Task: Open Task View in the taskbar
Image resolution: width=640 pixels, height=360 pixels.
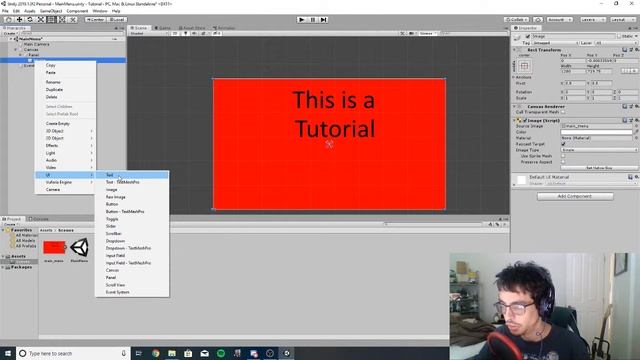Action: [x=139, y=353]
